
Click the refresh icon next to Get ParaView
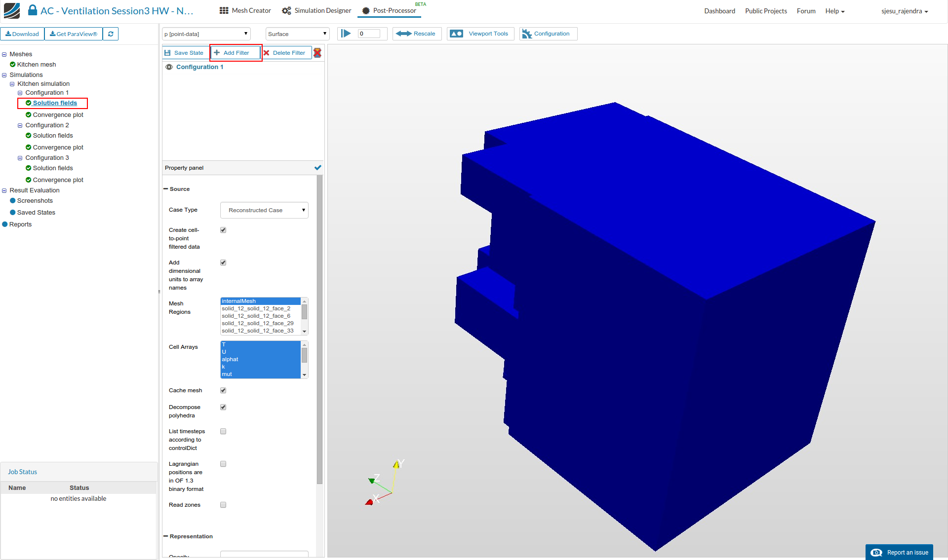tap(111, 34)
